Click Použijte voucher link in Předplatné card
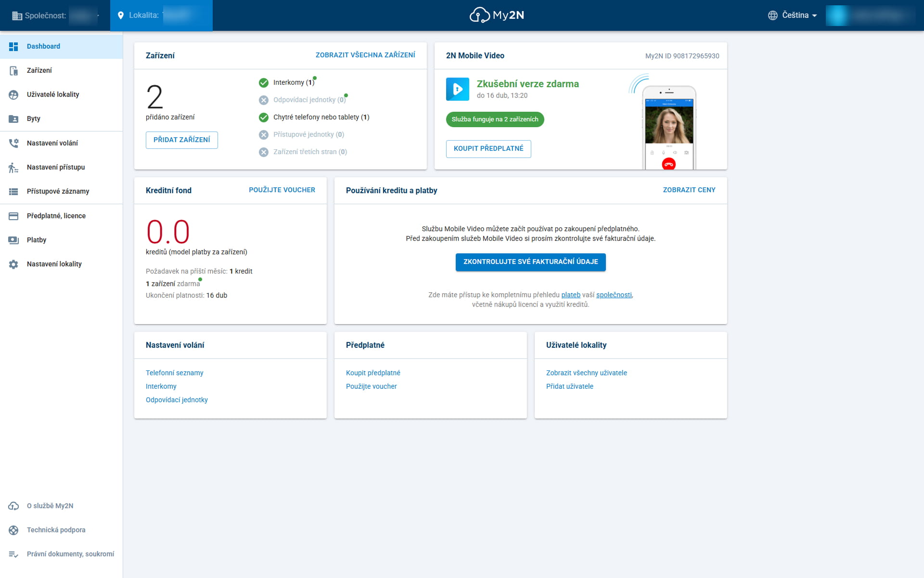The width and height of the screenshot is (924, 578). (372, 386)
